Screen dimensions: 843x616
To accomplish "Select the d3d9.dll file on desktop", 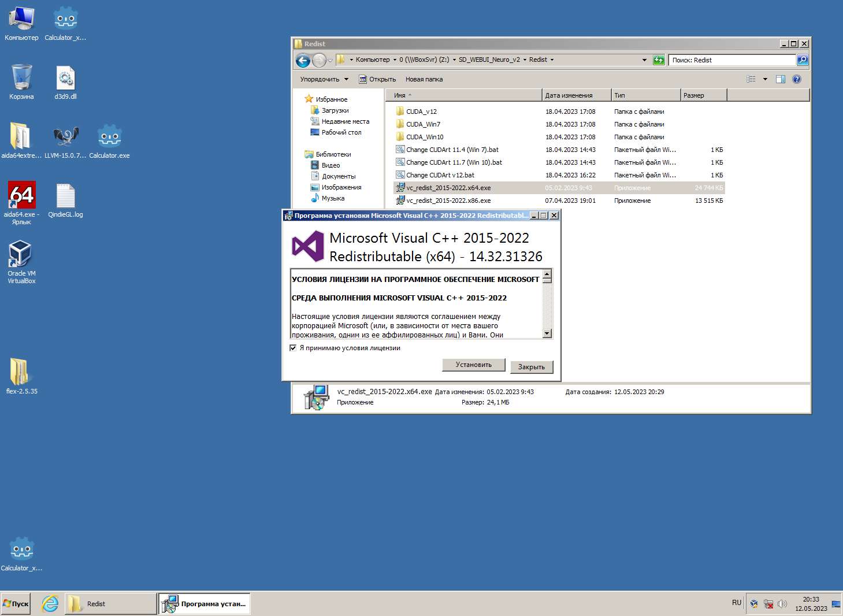I will (65, 81).
